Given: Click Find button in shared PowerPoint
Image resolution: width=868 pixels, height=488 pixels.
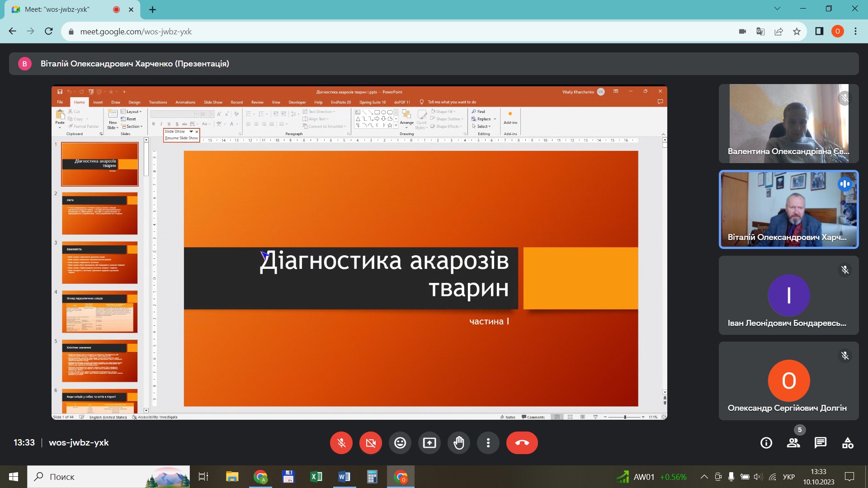Looking at the screenshot, I should 478,112.
